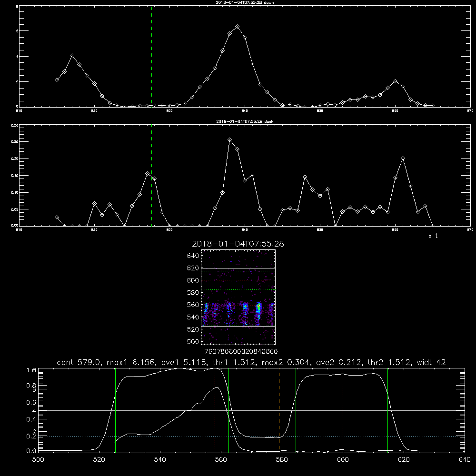Screen dimensions: 476x476
Task: Click the "520" label on the bottom plot x-axis
Action: [99, 460]
